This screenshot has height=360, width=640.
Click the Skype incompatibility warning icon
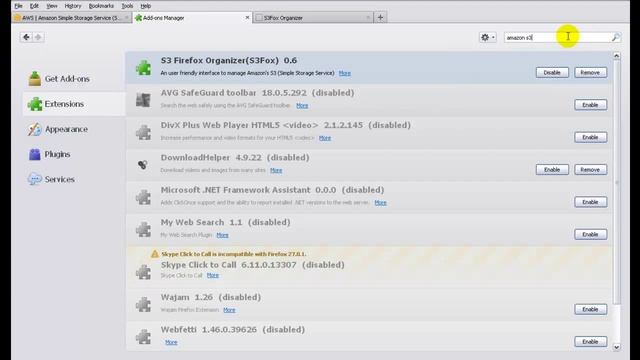[155, 254]
